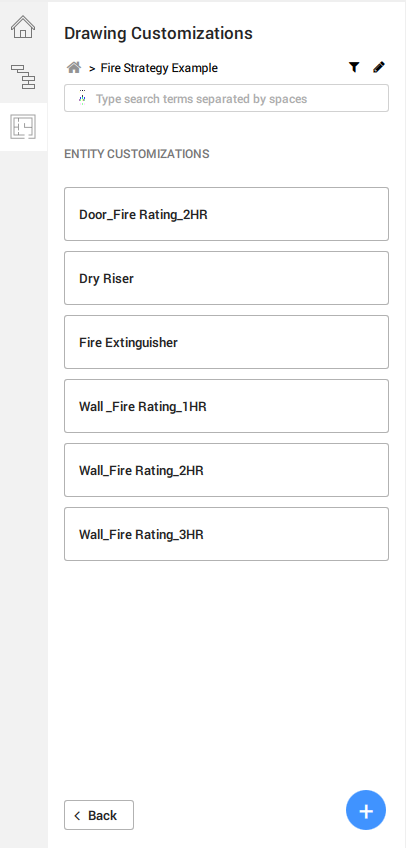Viewport: 406px width, 848px height.
Task: Click the small icon inside search box
Action: click(82, 98)
